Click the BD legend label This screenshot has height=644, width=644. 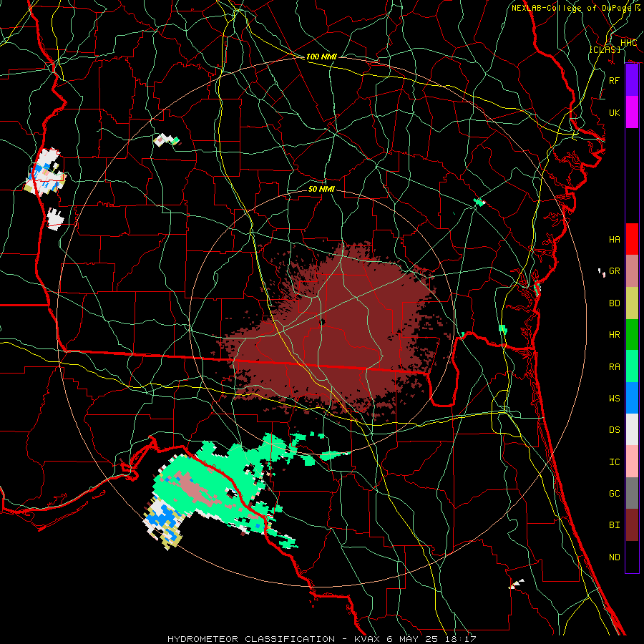pyautogui.click(x=614, y=303)
